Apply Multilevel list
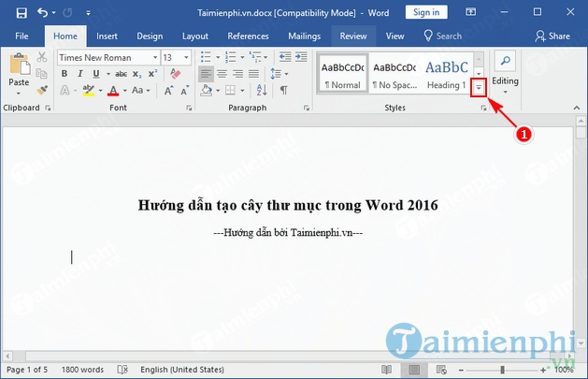 click(x=255, y=57)
